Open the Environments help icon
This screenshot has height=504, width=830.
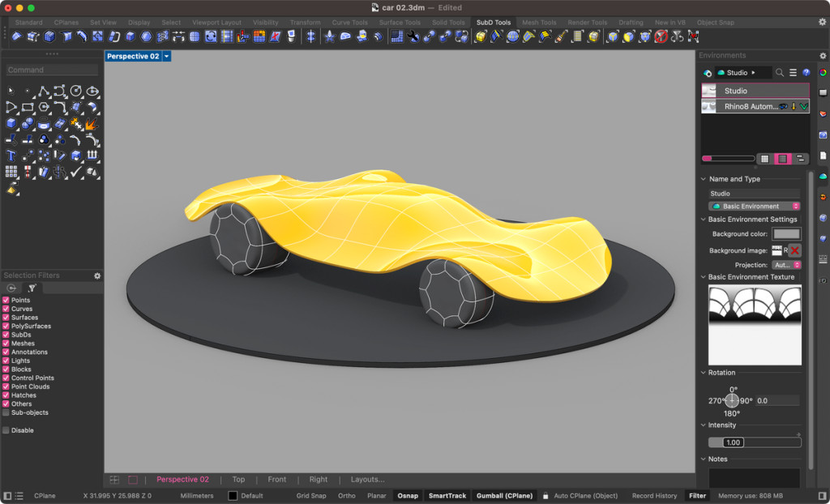(806, 73)
